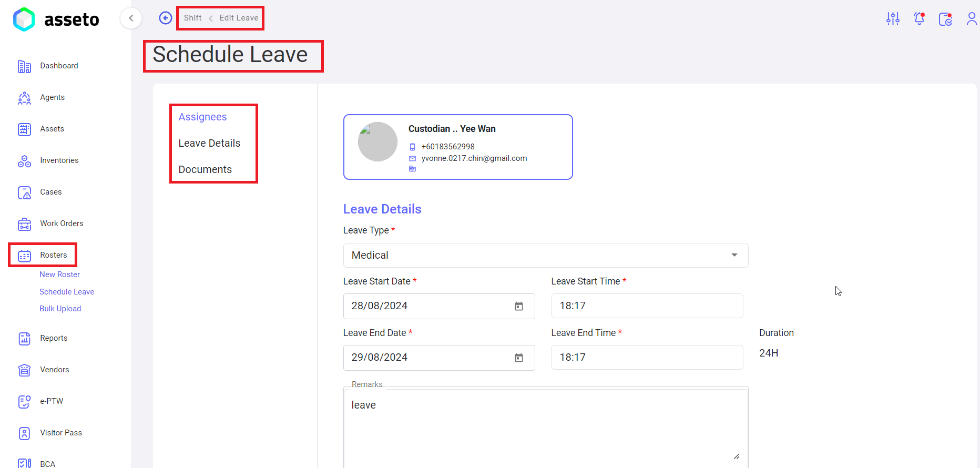
Task: Go back using the circled arrow icon
Action: coord(166,18)
